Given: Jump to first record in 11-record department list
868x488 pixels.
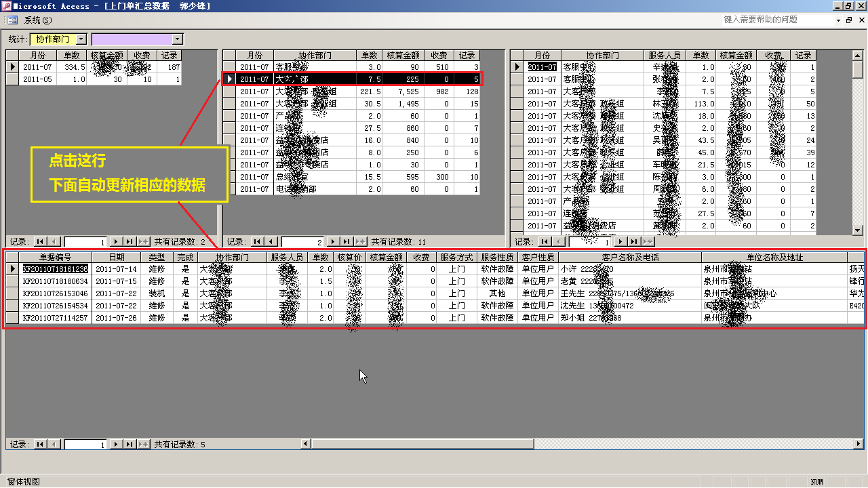Looking at the screenshot, I should [x=257, y=241].
